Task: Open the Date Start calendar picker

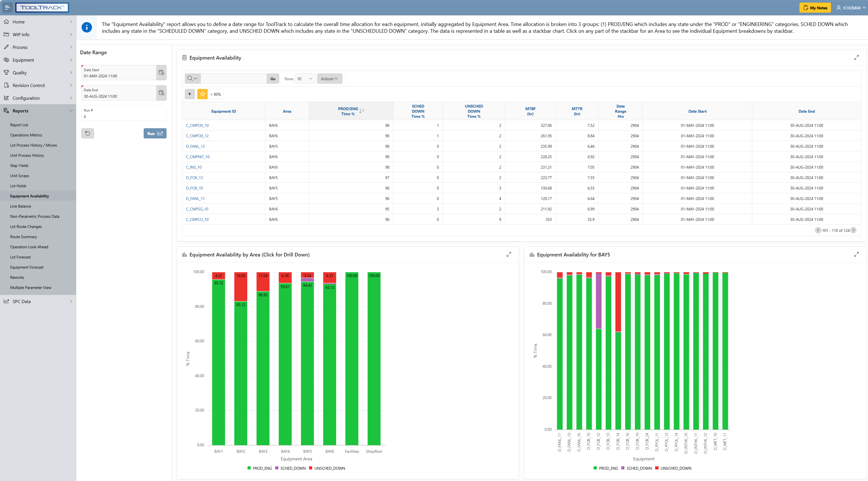Action: click(x=161, y=73)
